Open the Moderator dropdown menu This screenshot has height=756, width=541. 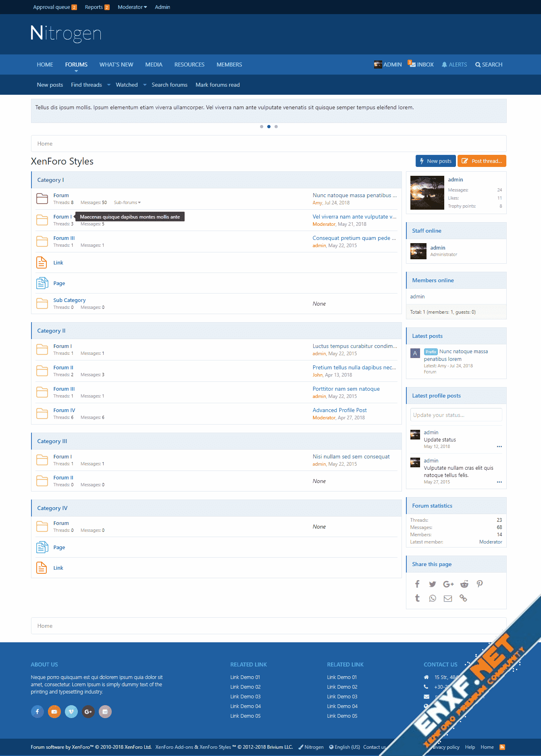[x=132, y=7]
